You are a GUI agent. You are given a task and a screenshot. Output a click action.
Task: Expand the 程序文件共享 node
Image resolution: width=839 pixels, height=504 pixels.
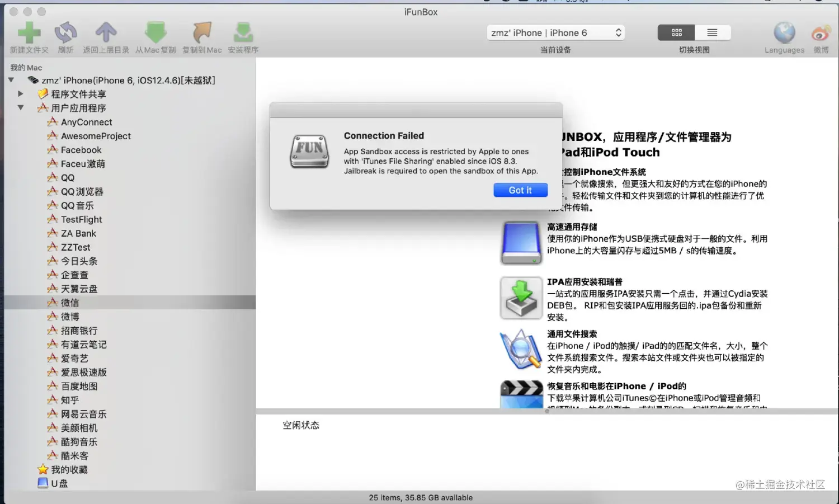tap(21, 94)
